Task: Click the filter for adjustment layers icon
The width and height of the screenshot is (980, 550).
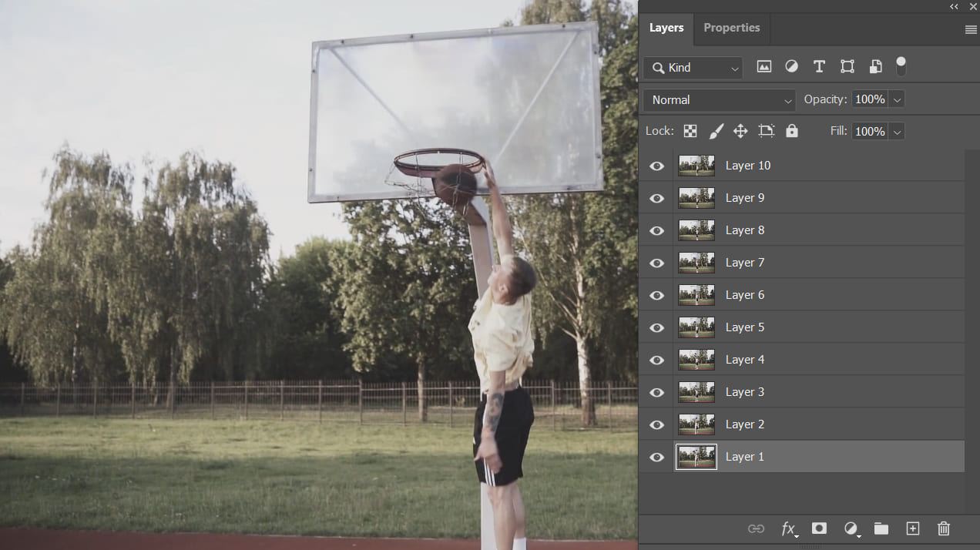Action: (791, 66)
